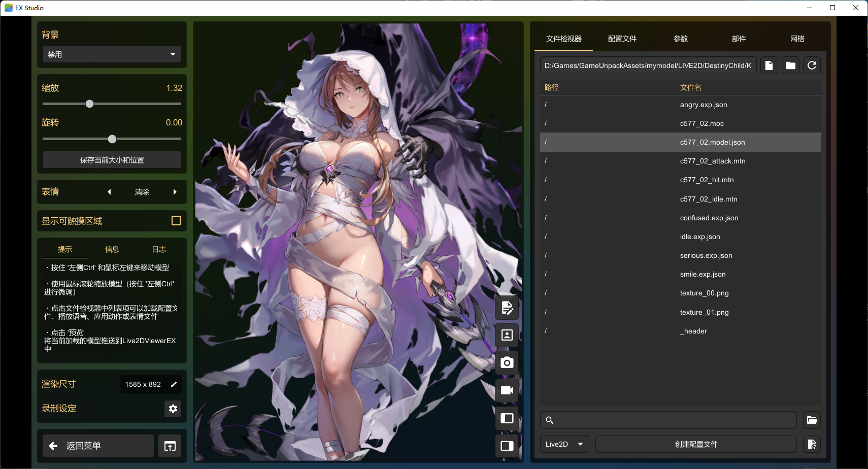
Task: Click the file icon next to 创建配置文件
Action: point(812,444)
